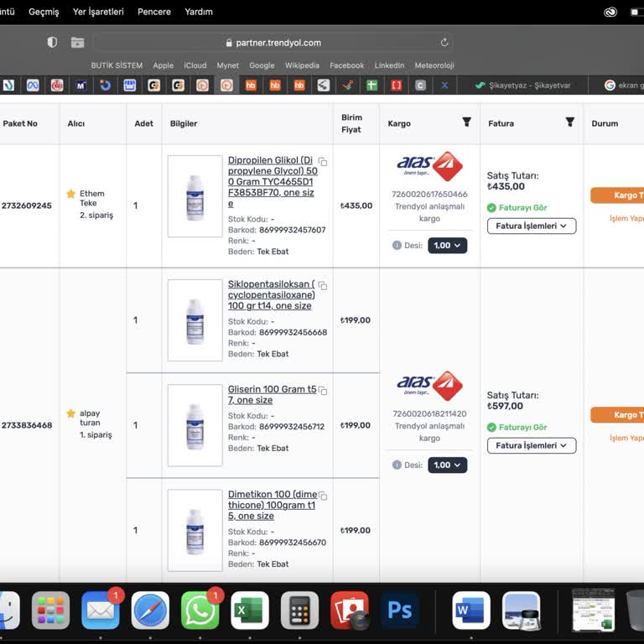This screenshot has height=644, width=644.
Task: Switch to the blue X pinned tab
Action: [444, 86]
